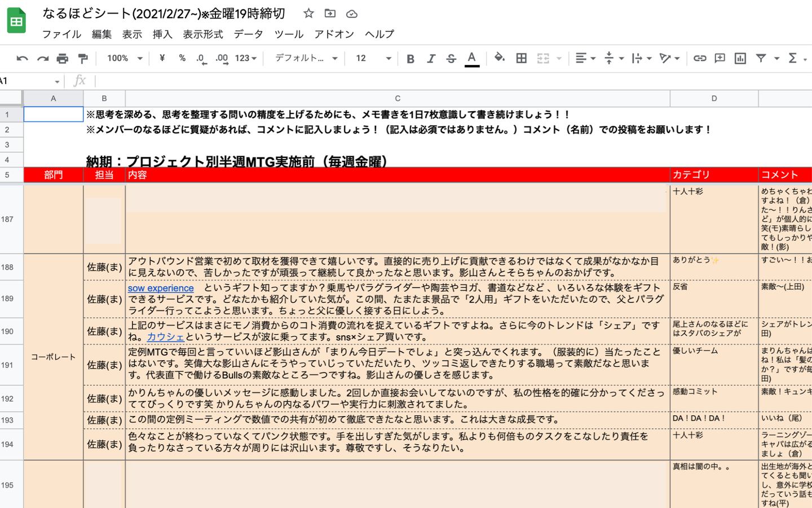Move the document to a folder
The width and height of the screenshot is (812, 508).
pyautogui.click(x=330, y=14)
